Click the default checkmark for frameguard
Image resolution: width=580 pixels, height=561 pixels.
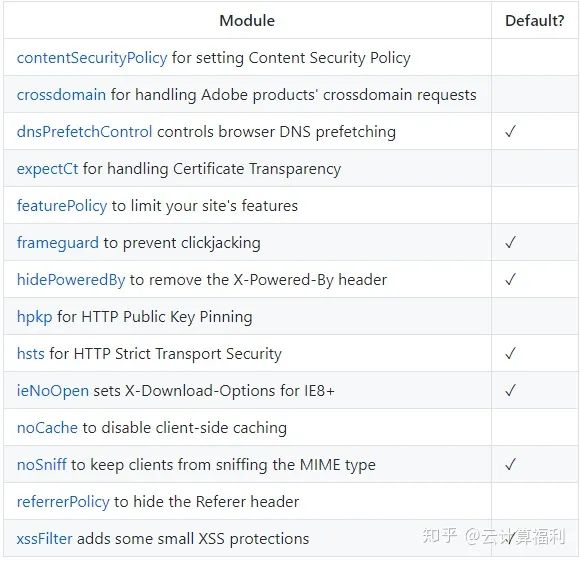[x=510, y=242]
